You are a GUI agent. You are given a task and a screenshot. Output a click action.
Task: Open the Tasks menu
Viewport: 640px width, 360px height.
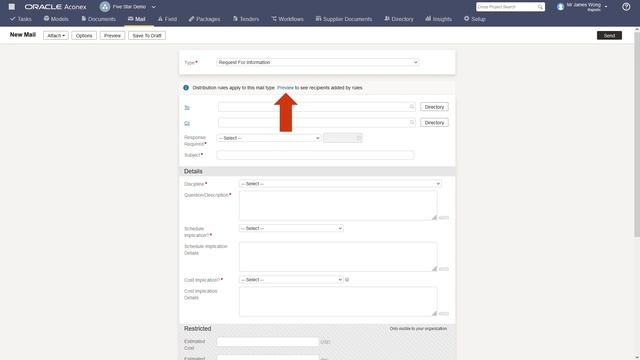click(x=20, y=19)
